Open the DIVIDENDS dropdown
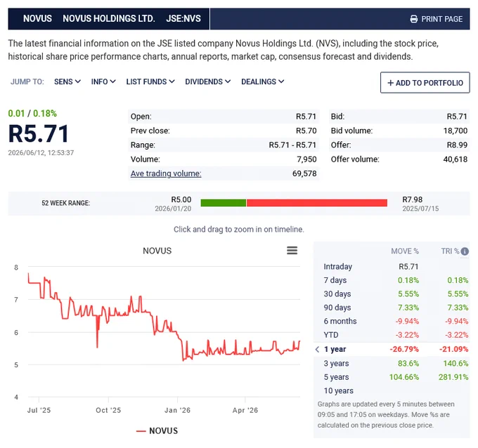Image resolution: width=478 pixels, height=448 pixels. pyautogui.click(x=207, y=81)
